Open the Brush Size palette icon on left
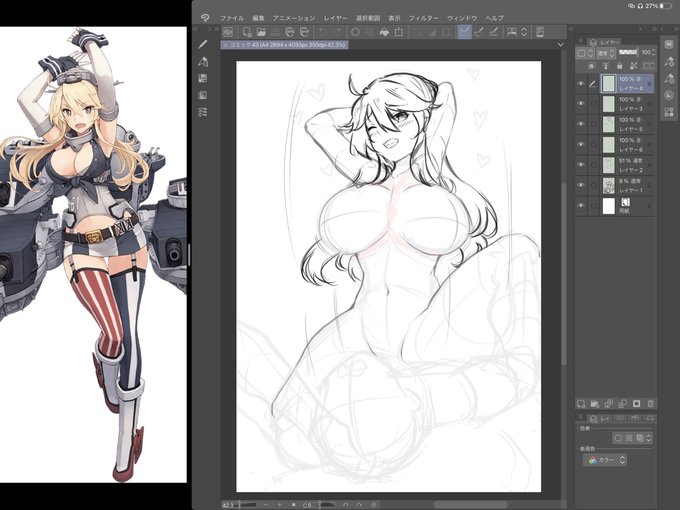Image resolution: width=680 pixels, height=510 pixels. click(x=203, y=95)
